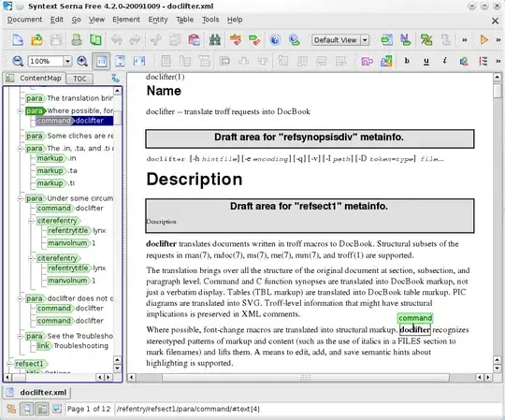Collapse the para 'Under some circum' node
505x420 pixels.
pyautogui.click(x=20, y=198)
